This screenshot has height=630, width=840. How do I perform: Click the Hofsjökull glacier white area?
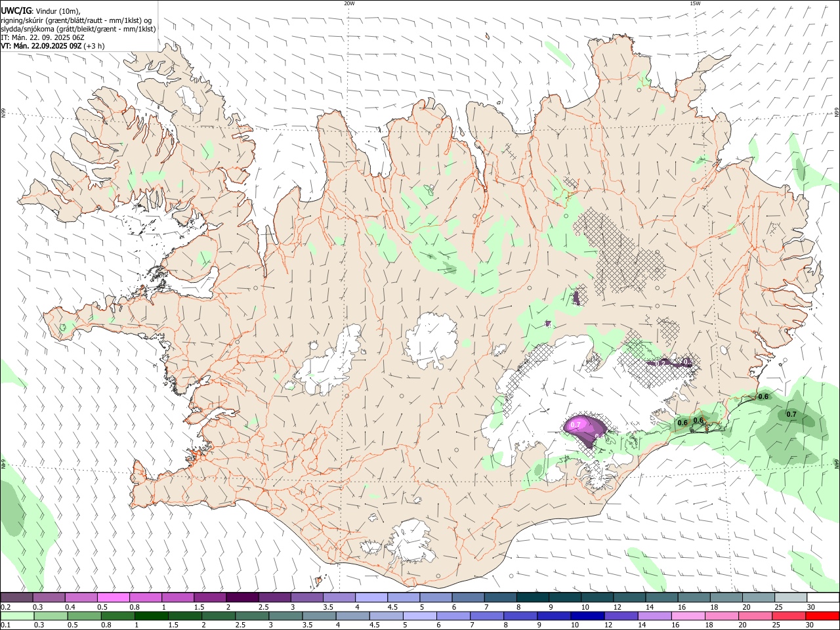[x=431, y=341]
